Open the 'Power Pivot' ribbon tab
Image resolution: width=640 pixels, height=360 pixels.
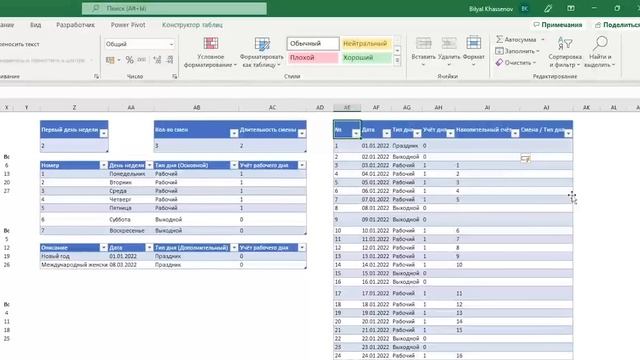[x=128, y=25]
